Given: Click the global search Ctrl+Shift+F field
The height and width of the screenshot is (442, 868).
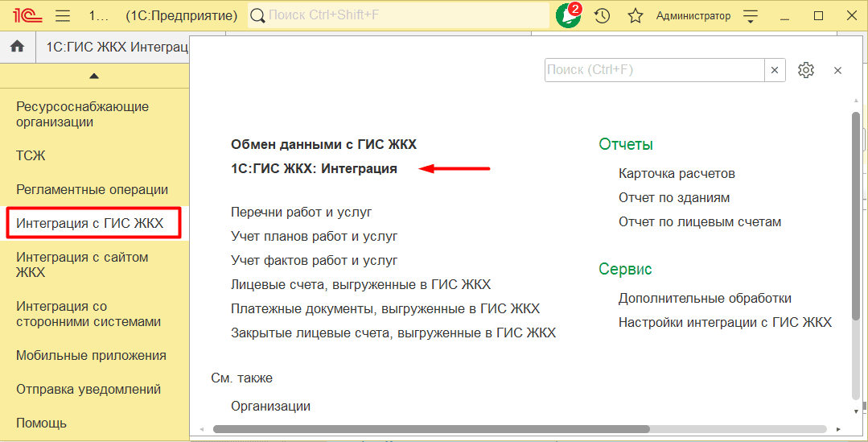Looking at the screenshot, I should pos(398,16).
